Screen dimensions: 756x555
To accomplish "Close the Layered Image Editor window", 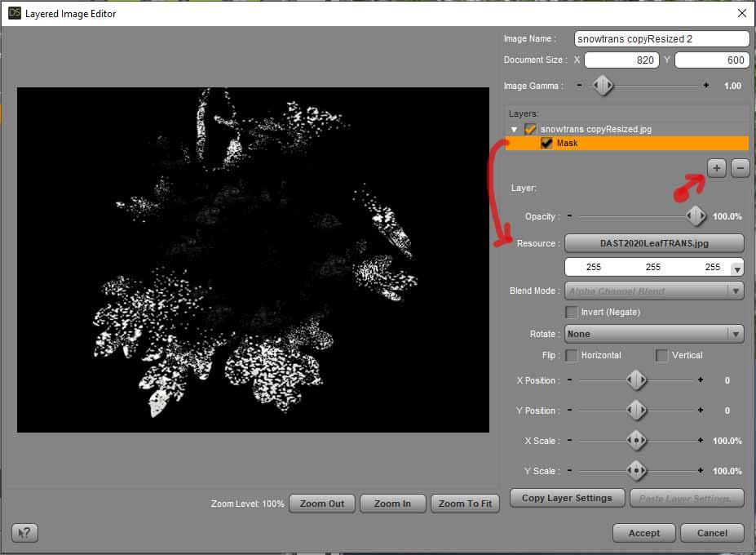I will click(x=742, y=13).
